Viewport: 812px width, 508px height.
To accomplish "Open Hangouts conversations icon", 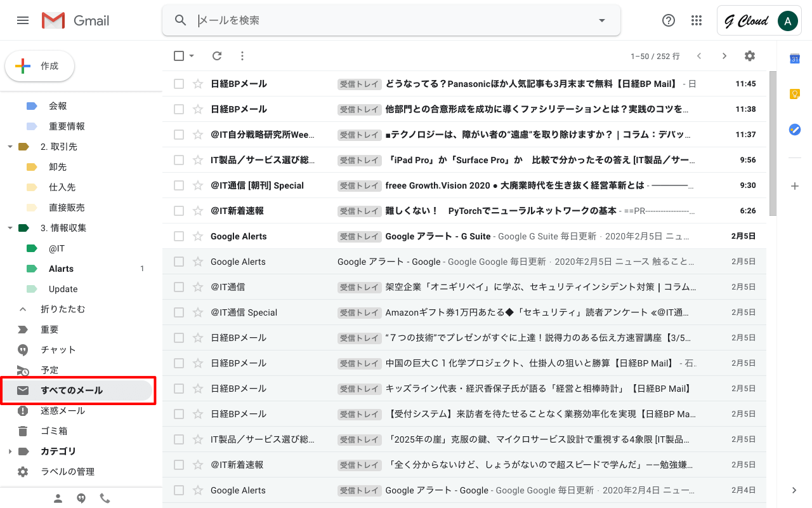I will coord(81,498).
